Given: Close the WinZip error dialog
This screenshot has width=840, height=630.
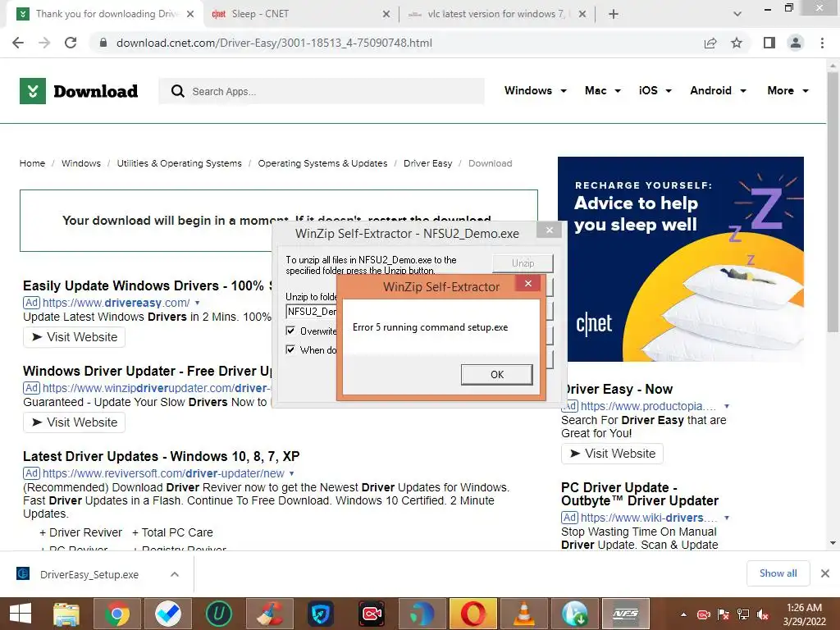Looking at the screenshot, I should (527, 283).
